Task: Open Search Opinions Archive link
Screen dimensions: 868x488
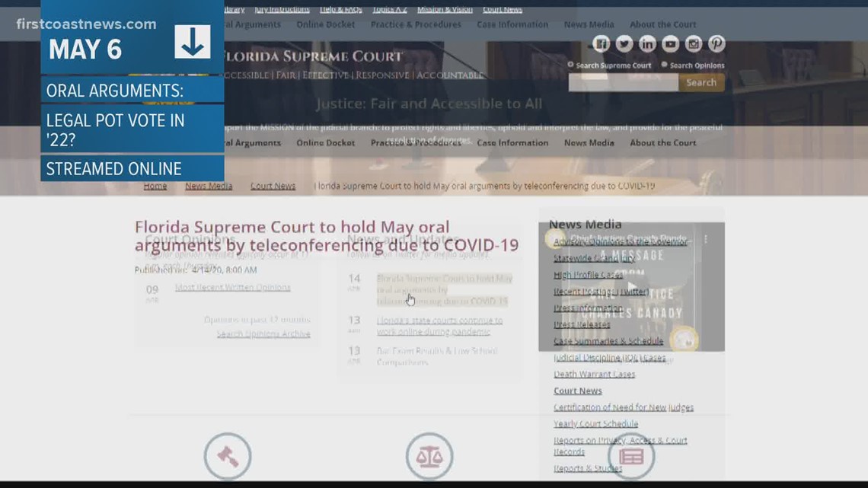Action: click(263, 333)
